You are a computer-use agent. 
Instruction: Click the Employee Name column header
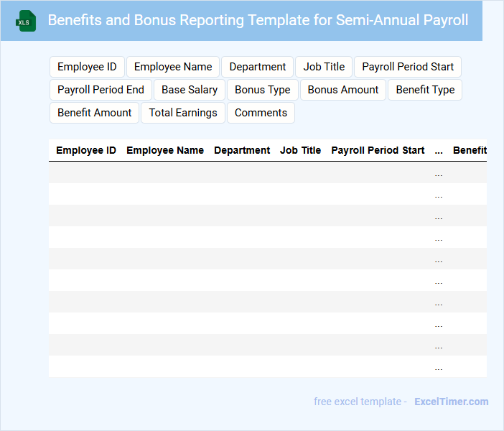(165, 151)
